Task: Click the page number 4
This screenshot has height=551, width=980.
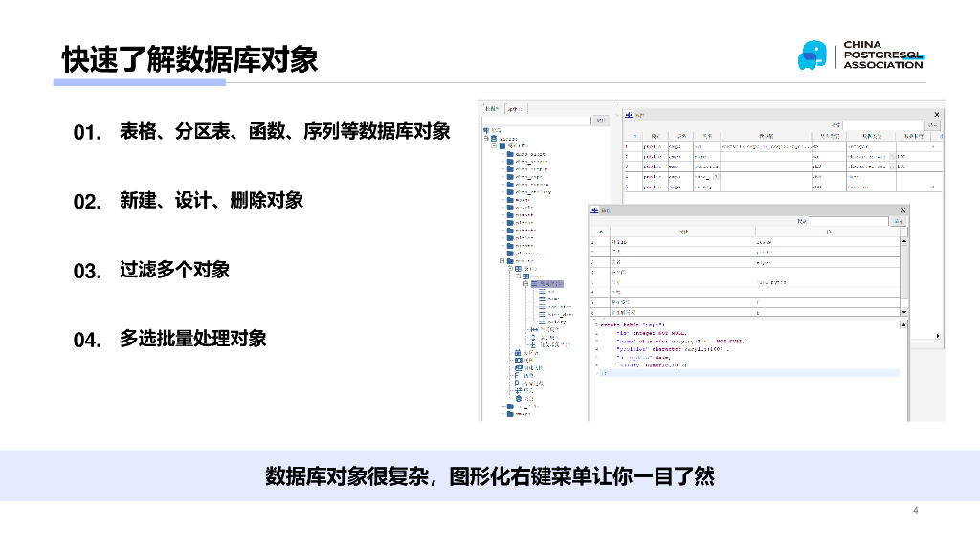Action: pyautogui.click(x=916, y=511)
